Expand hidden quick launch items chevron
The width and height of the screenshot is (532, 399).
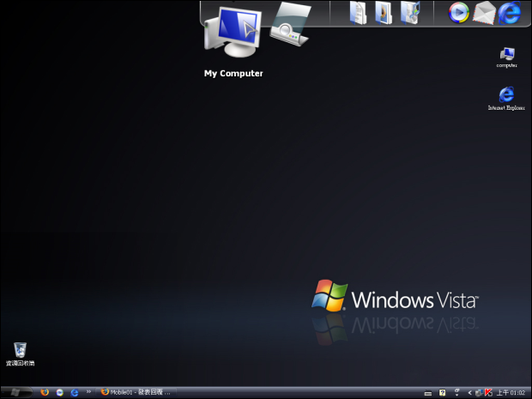tap(88, 391)
